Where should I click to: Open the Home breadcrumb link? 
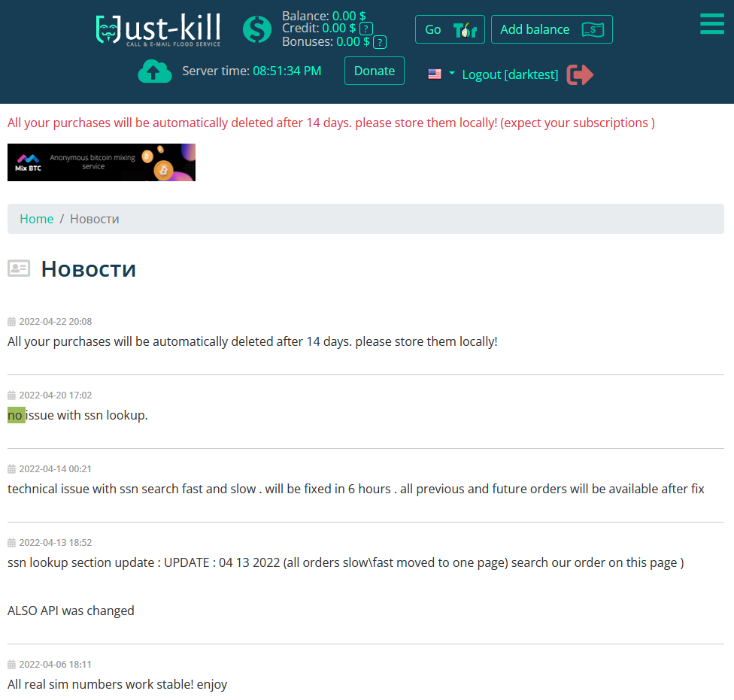[36, 219]
